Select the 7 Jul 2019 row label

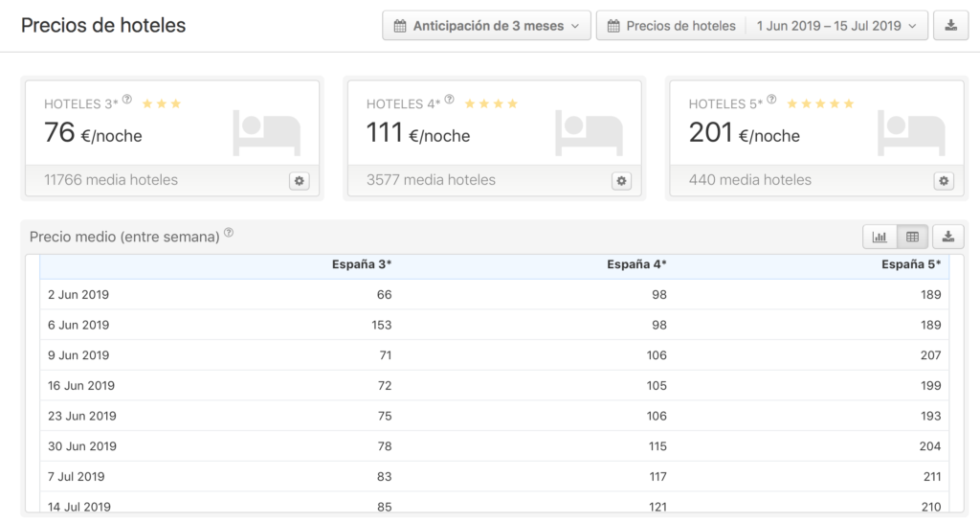(77, 477)
